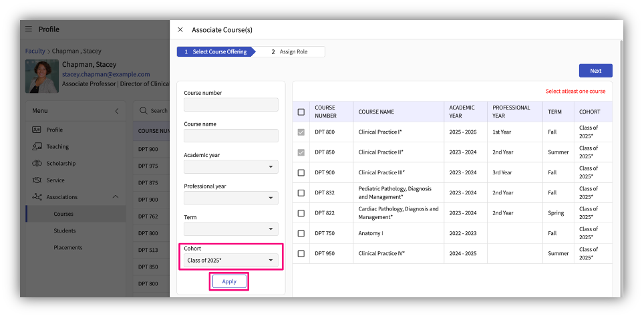644x318 pixels.
Task: Toggle the select-all header checkbox
Action: coord(301,112)
